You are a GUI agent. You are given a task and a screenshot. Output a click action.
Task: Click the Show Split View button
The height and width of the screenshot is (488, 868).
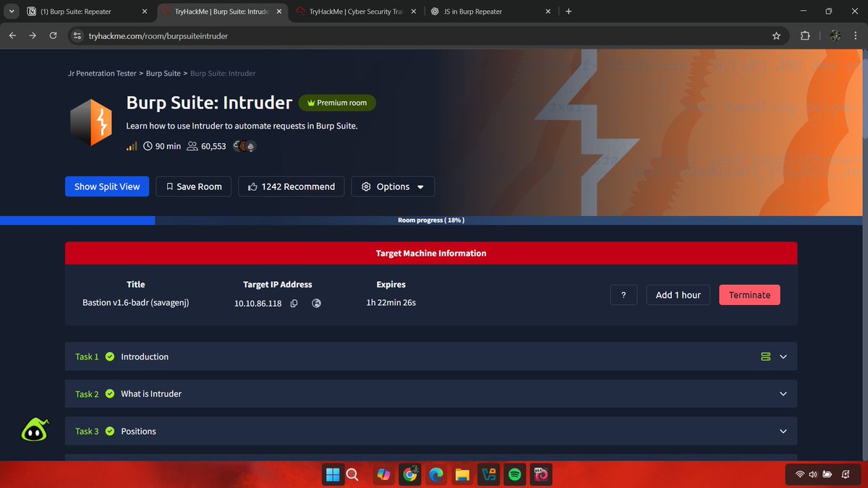(106, 186)
